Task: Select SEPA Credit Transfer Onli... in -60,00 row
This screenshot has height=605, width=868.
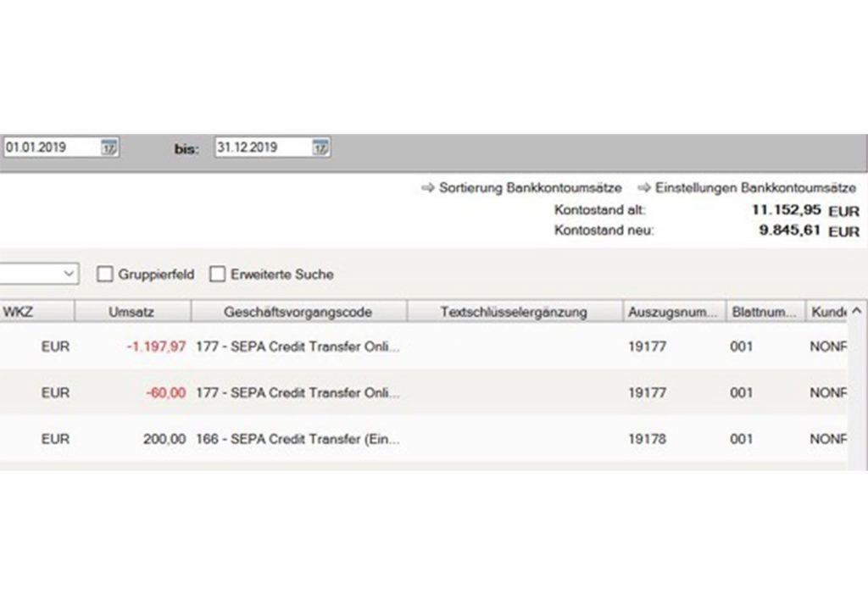Action: click(298, 393)
